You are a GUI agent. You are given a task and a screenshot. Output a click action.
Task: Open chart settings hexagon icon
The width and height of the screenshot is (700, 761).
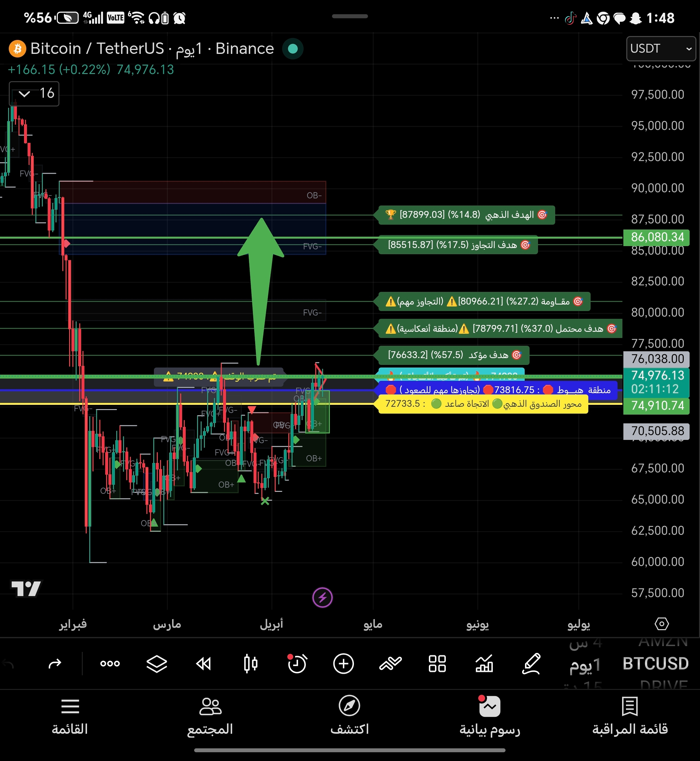click(661, 624)
